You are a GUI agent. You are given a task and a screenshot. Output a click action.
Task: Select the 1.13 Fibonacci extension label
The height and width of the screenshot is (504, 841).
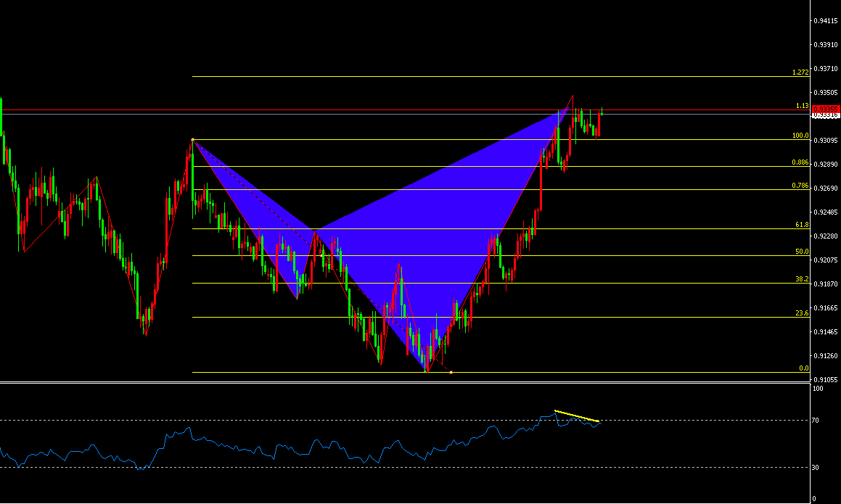[x=803, y=106]
